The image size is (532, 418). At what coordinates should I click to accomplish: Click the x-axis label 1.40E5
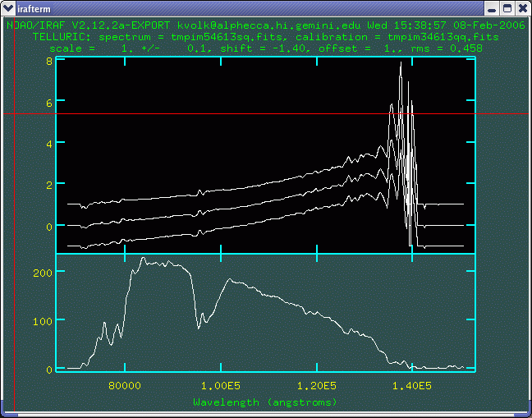pos(412,386)
